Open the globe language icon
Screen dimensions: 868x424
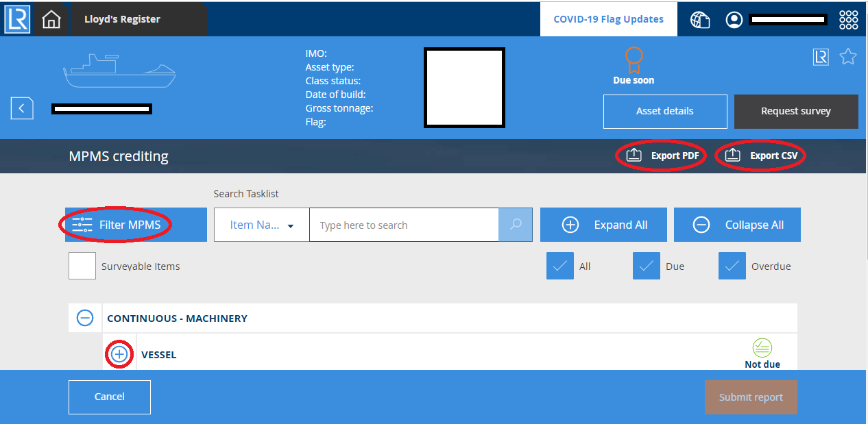[700, 20]
